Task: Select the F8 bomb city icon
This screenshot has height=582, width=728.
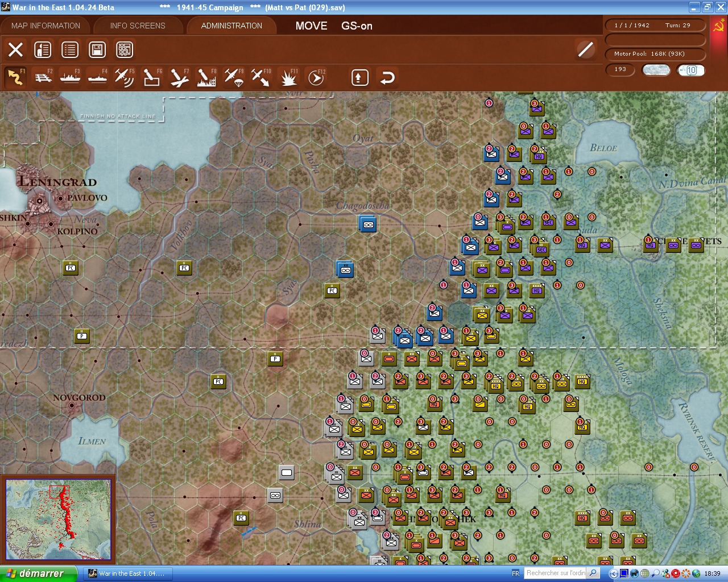Action: coord(206,77)
